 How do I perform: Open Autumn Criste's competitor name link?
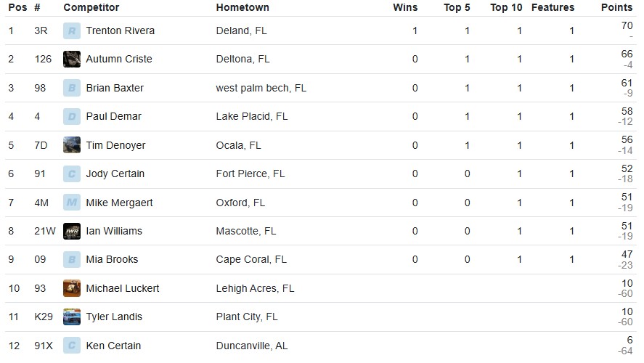[x=118, y=60]
